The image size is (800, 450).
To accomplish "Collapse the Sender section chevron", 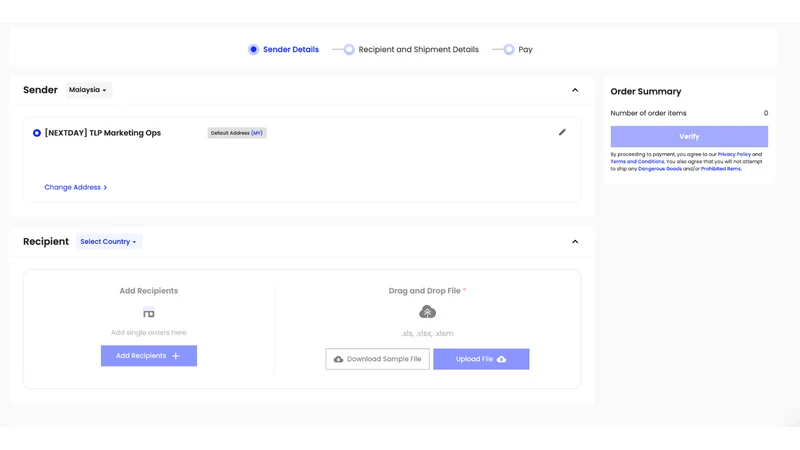I will click(575, 90).
